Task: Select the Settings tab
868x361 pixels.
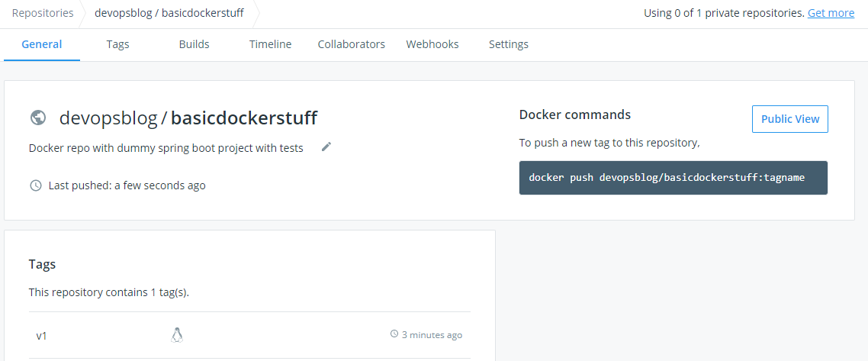Action: pyautogui.click(x=509, y=44)
